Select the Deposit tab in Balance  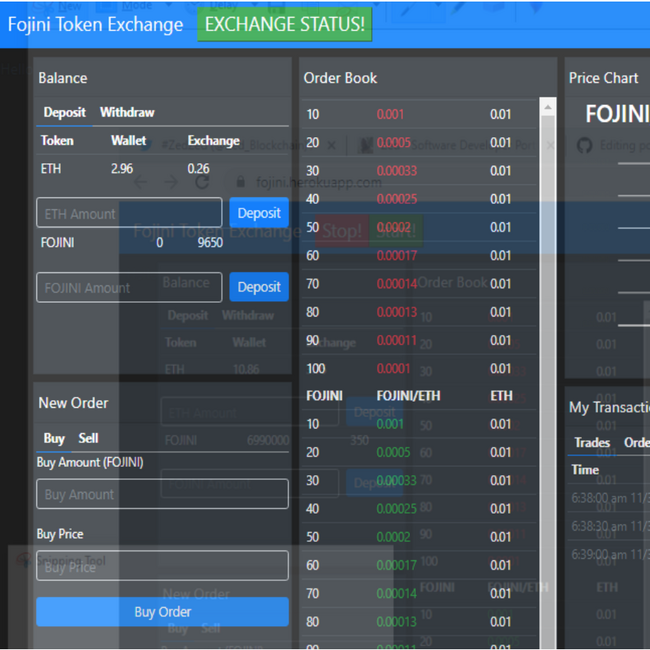tap(64, 112)
